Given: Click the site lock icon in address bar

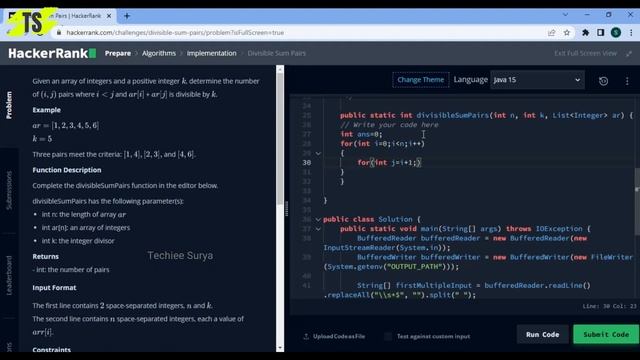Looking at the screenshot, I should [x=59, y=32].
